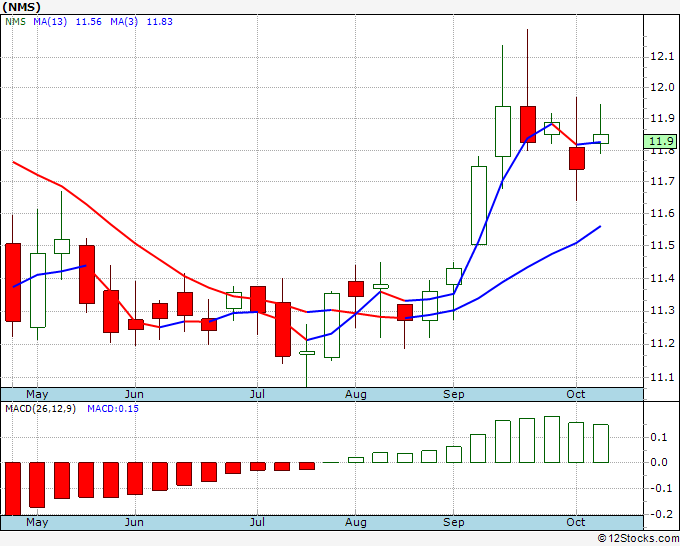Click the 11.83 moving average value
This screenshot has height=546, width=680.
tap(160, 22)
